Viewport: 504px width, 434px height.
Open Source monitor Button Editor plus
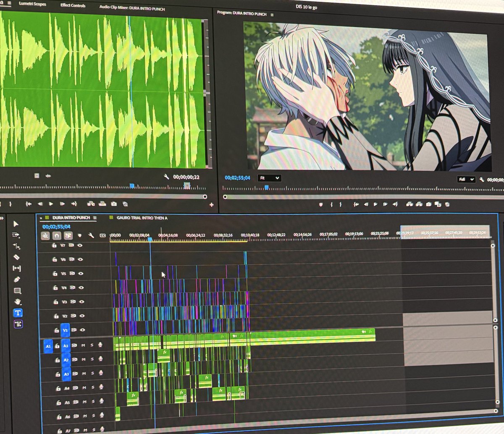point(211,205)
